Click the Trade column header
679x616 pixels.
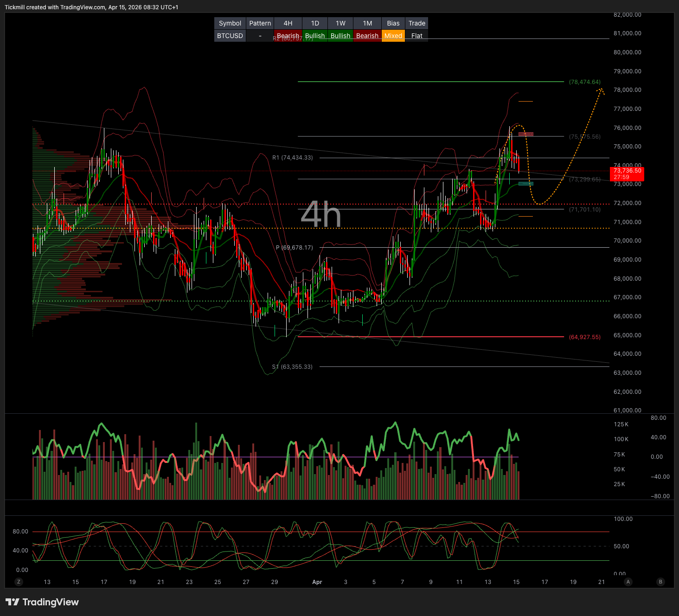(x=416, y=23)
